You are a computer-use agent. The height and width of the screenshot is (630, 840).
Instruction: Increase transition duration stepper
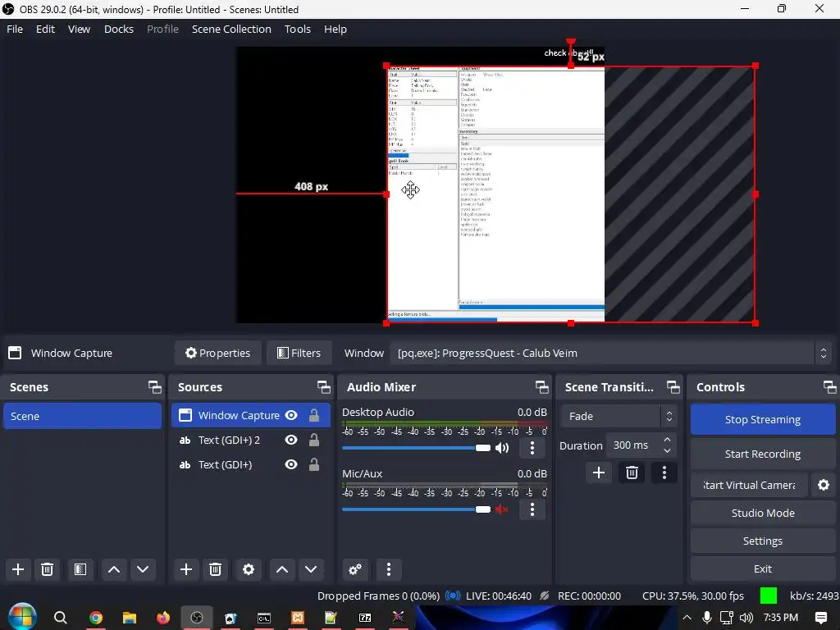(667, 440)
